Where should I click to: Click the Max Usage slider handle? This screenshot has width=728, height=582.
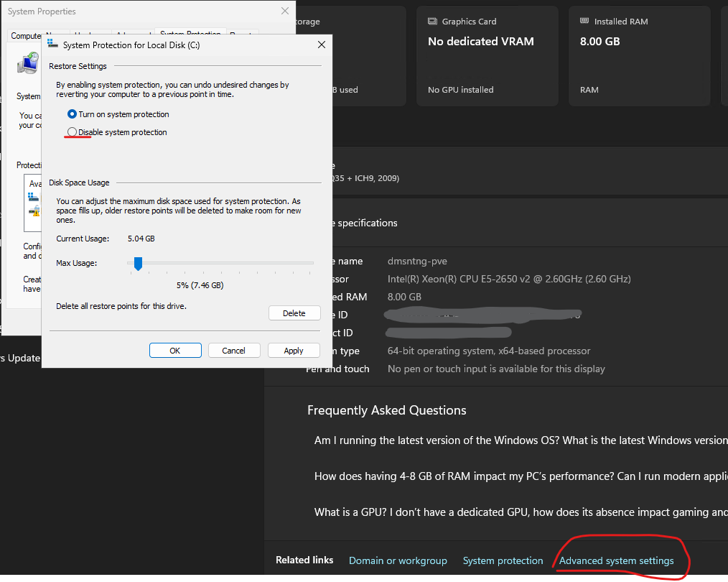click(x=138, y=264)
